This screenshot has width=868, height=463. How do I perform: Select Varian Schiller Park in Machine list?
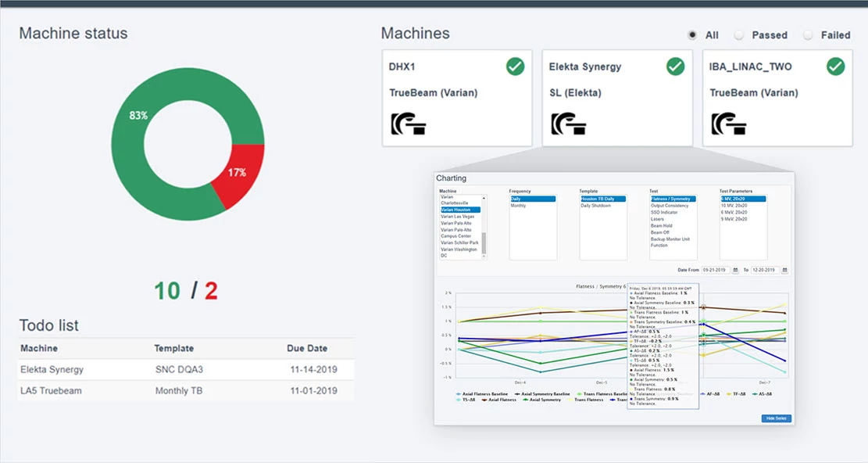pos(461,242)
